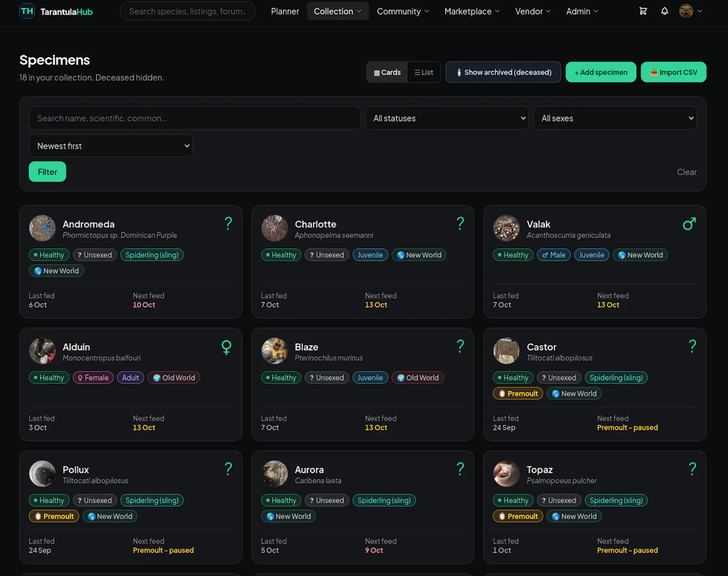Open the Marketplace menu

[472, 11]
